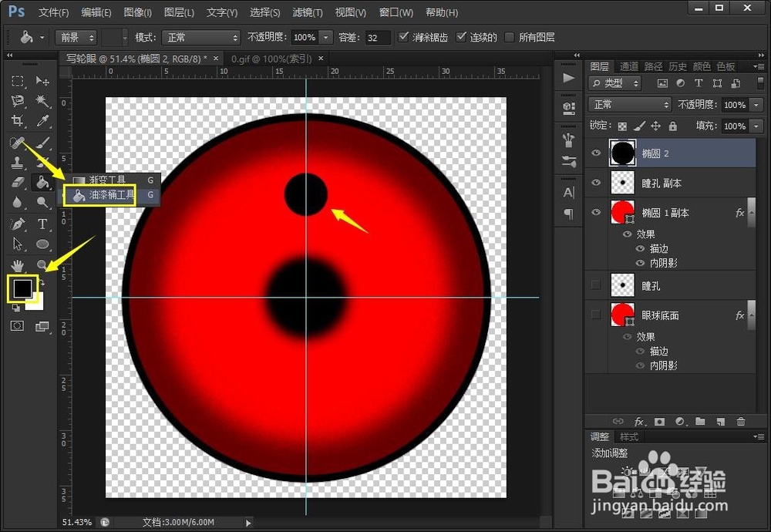This screenshot has height=532, width=771.
Task: Select the Eraser tool
Action: coord(18,183)
